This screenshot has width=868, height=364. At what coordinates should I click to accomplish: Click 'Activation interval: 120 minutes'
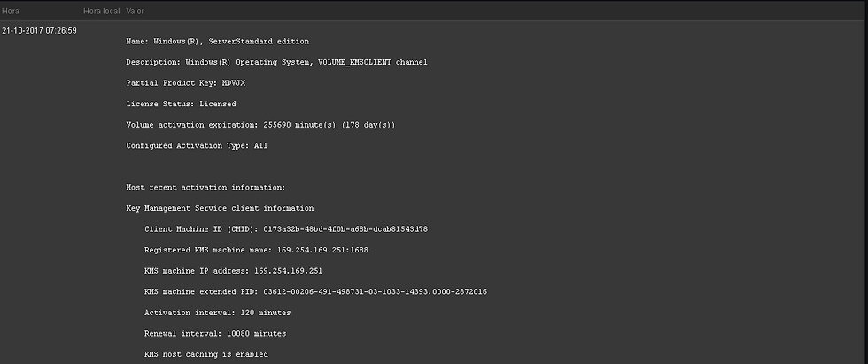(x=218, y=313)
